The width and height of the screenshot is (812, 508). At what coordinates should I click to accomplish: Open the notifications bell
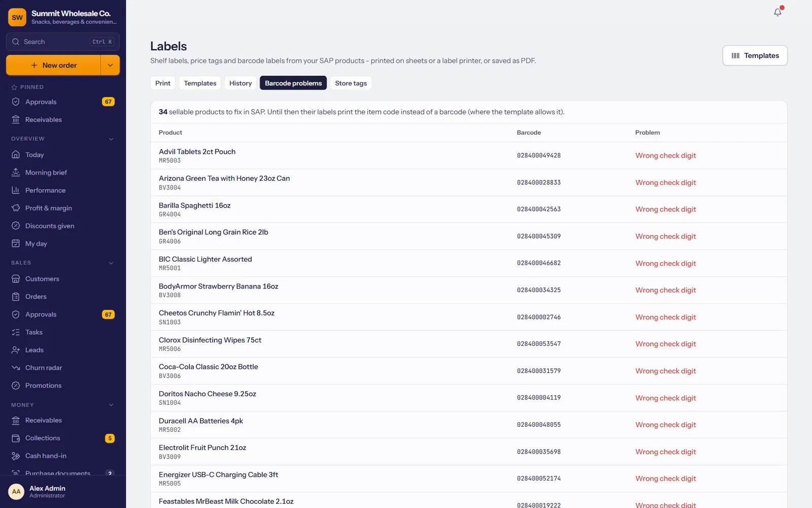coord(777,12)
